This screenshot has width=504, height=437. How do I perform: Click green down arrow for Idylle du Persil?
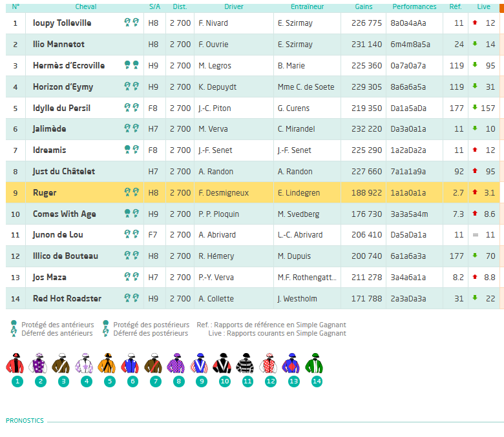coord(475,107)
